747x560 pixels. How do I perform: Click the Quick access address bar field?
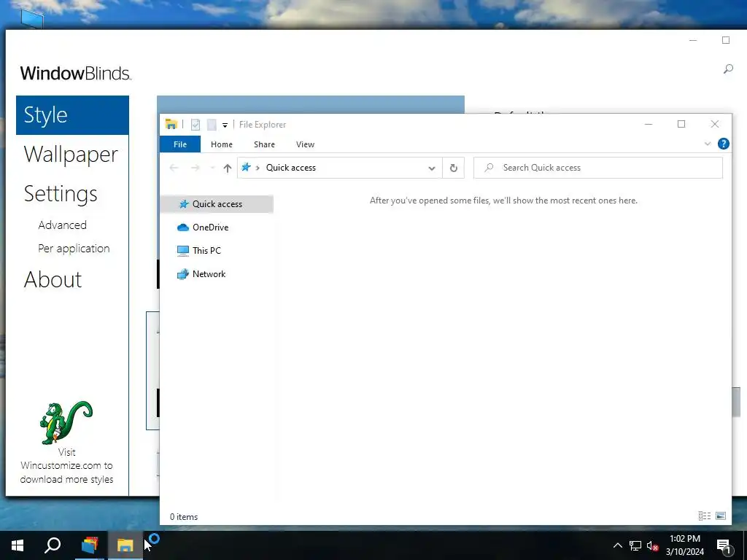(340, 168)
